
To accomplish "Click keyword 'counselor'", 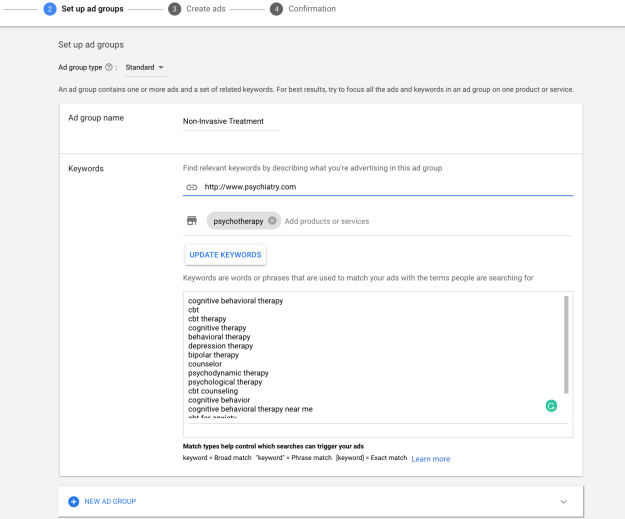I will coord(205,364).
